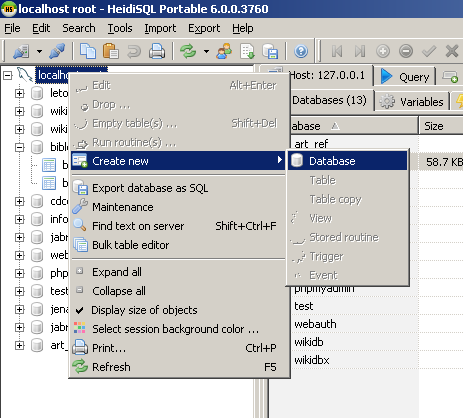The image size is (463, 418).
Task: Click the green Refresh toolbar icon
Action: tap(188, 51)
